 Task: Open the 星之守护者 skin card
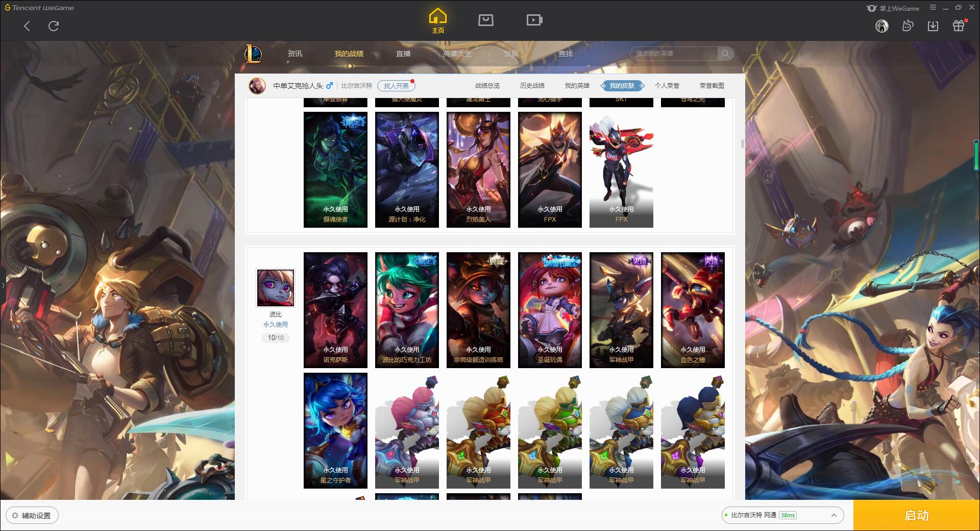click(x=335, y=431)
